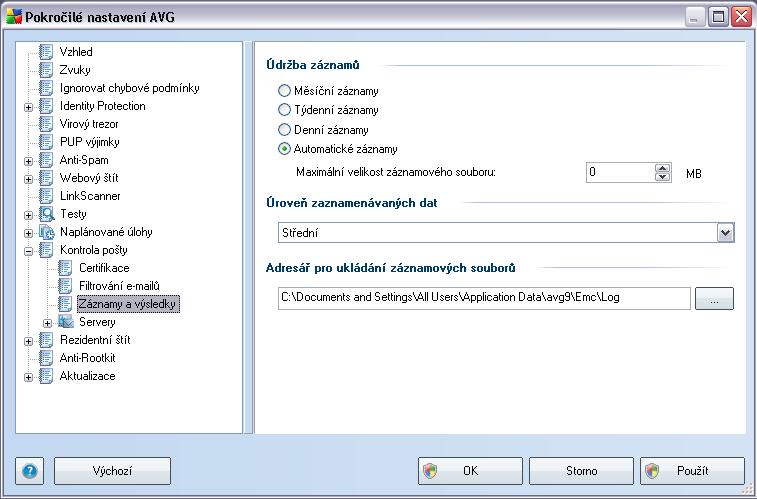
Task: Select Vzhled in the settings tree
Action: 76,52
